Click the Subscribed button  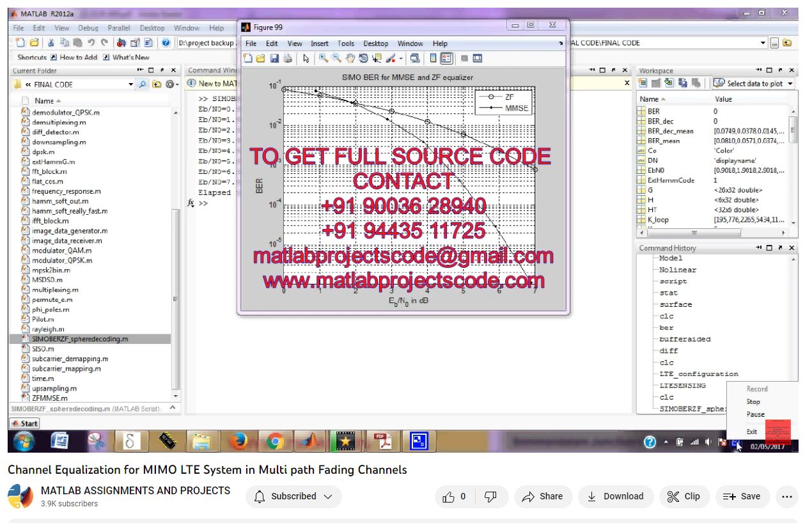point(293,496)
